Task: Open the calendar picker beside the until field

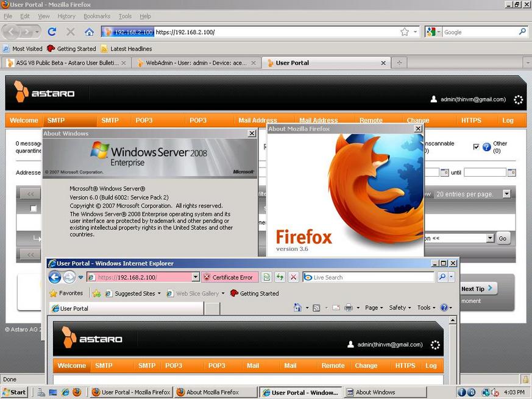Action: tap(511, 172)
